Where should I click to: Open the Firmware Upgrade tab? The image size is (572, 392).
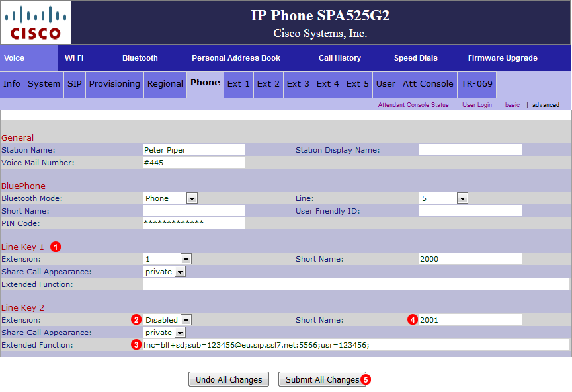tap(503, 58)
